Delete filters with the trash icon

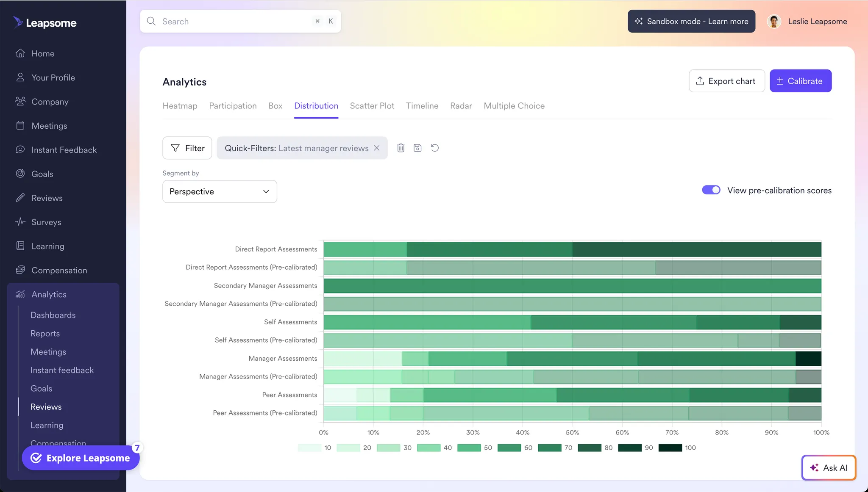tap(401, 148)
